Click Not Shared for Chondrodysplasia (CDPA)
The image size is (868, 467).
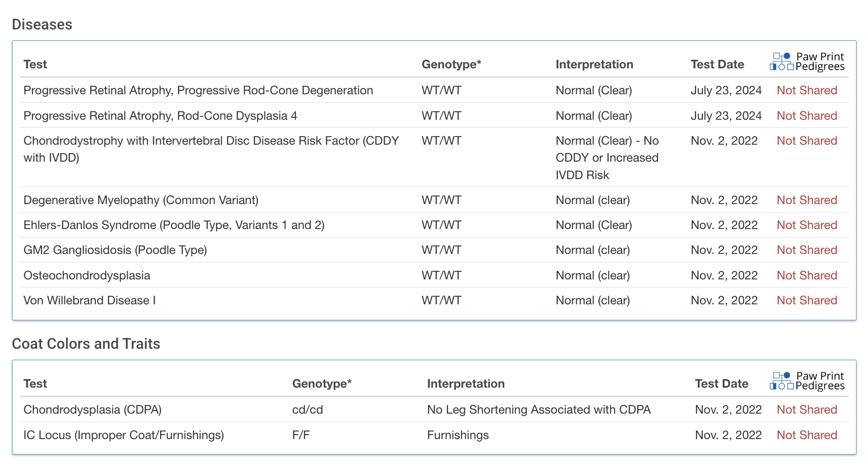(x=807, y=410)
